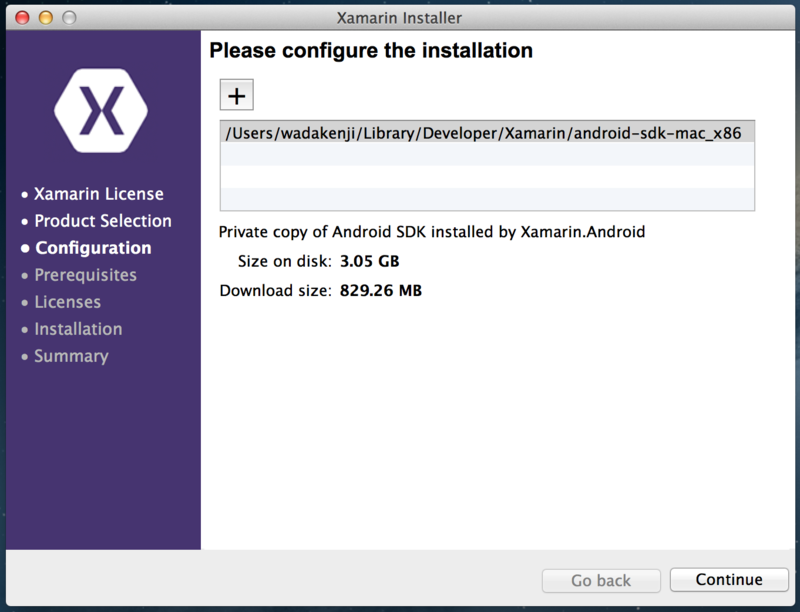This screenshot has width=800, height=612.
Task: Close the Xamarin Installer window
Action: coord(22,18)
